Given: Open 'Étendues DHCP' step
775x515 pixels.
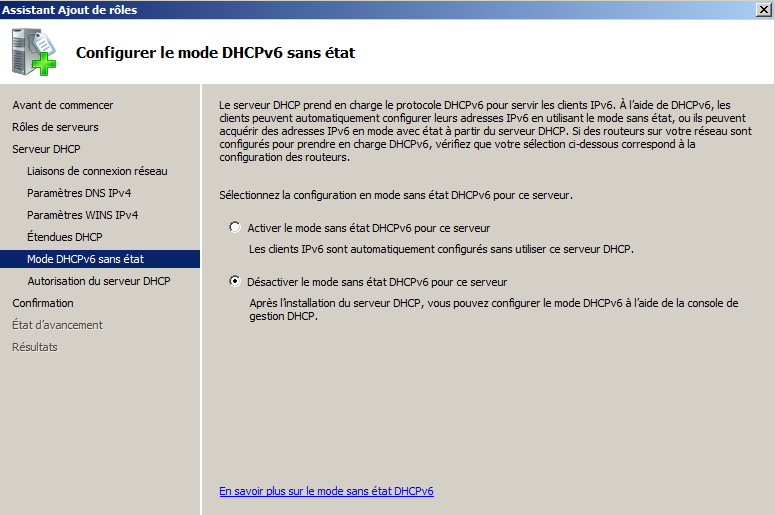Looking at the screenshot, I should [65, 237].
